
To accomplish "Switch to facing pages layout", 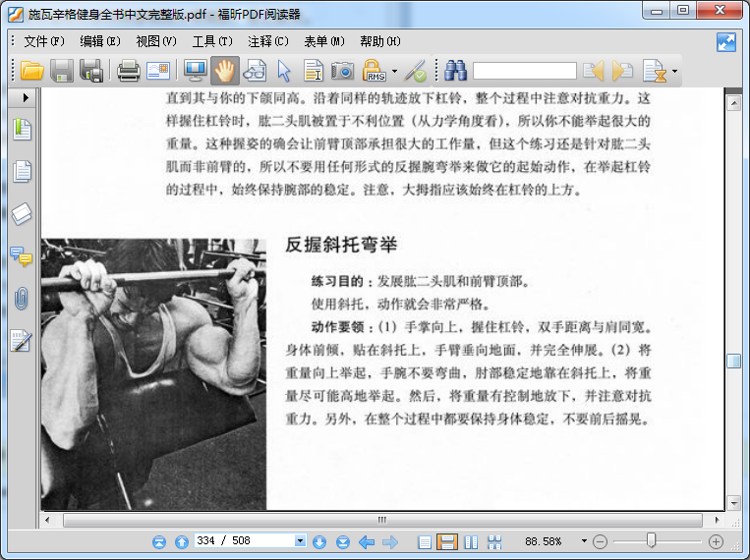I will coord(471,542).
